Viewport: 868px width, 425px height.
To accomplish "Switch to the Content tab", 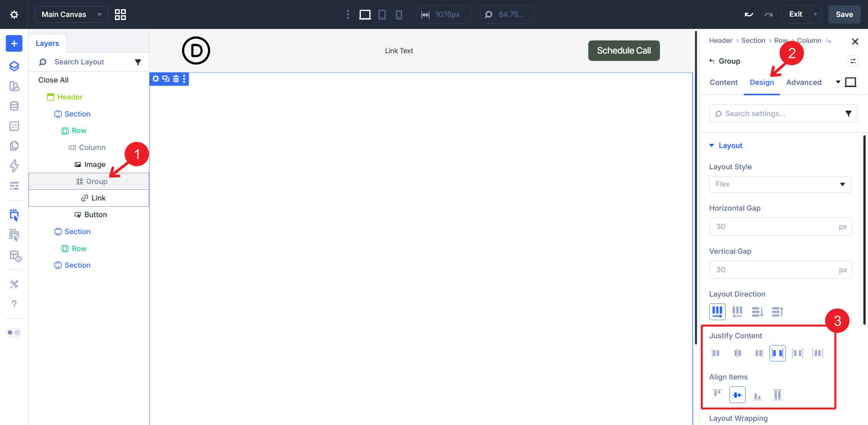I will (723, 82).
